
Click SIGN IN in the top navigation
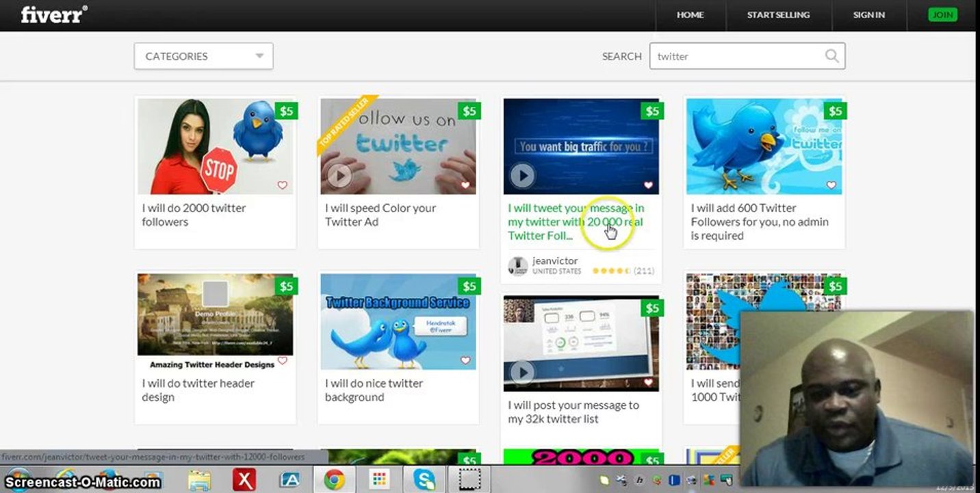pyautogui.click(x=869, y=14)
